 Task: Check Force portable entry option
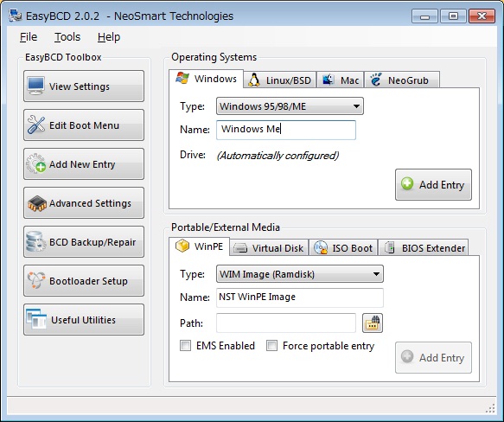tap(271, 346)
